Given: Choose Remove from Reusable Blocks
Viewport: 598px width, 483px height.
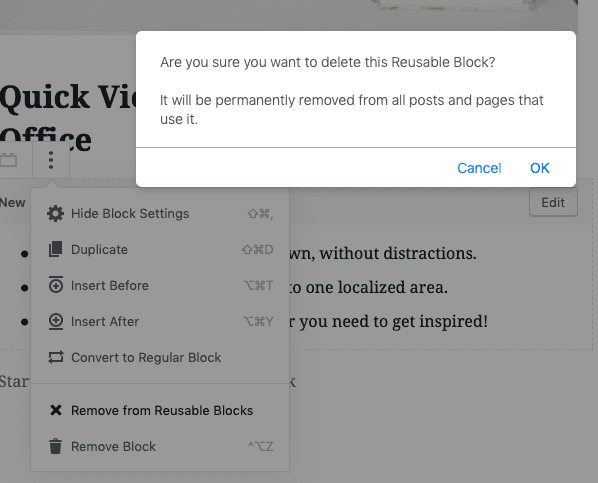Looking at the screenshot, I should pyautogui.click(x=160, y=411).
